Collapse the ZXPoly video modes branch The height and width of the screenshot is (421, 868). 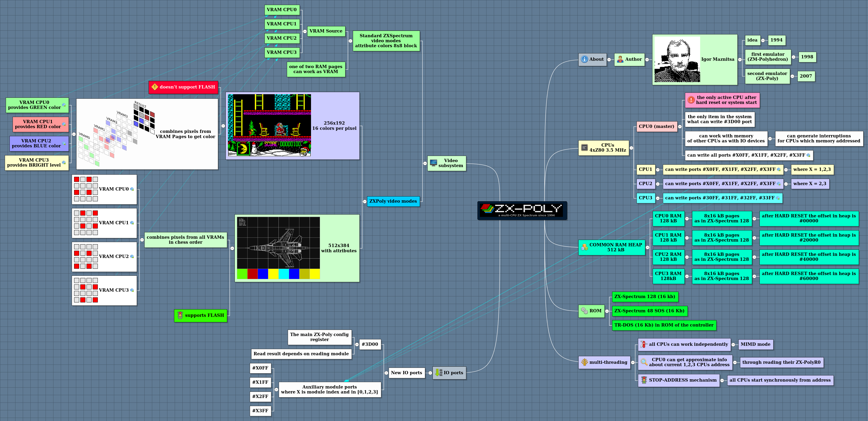pos(365,201)
